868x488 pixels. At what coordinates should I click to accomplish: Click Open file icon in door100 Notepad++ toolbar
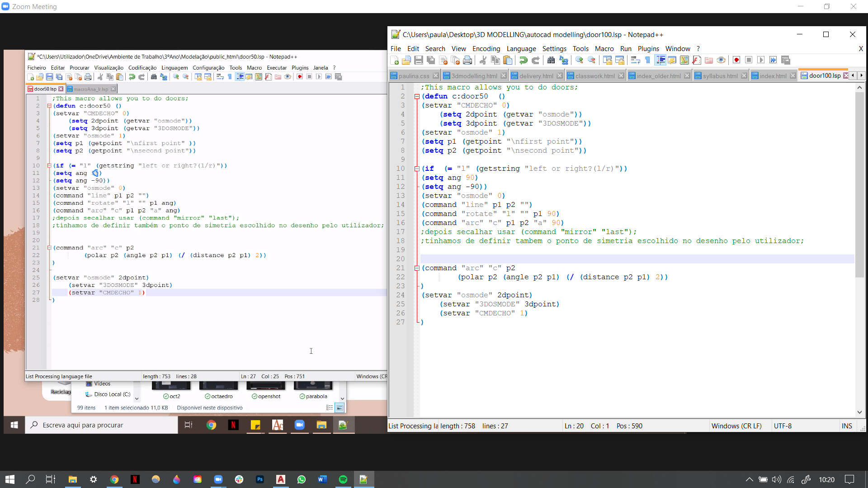tap(406, 60)
